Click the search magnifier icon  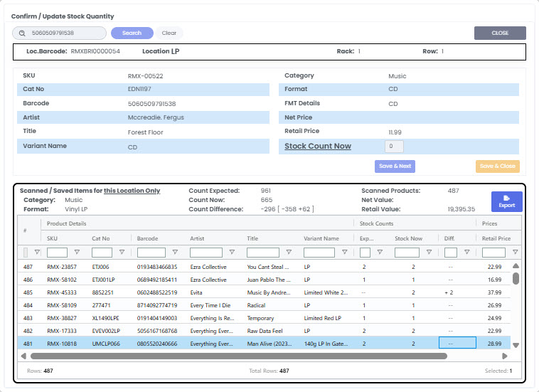(22, 33)
